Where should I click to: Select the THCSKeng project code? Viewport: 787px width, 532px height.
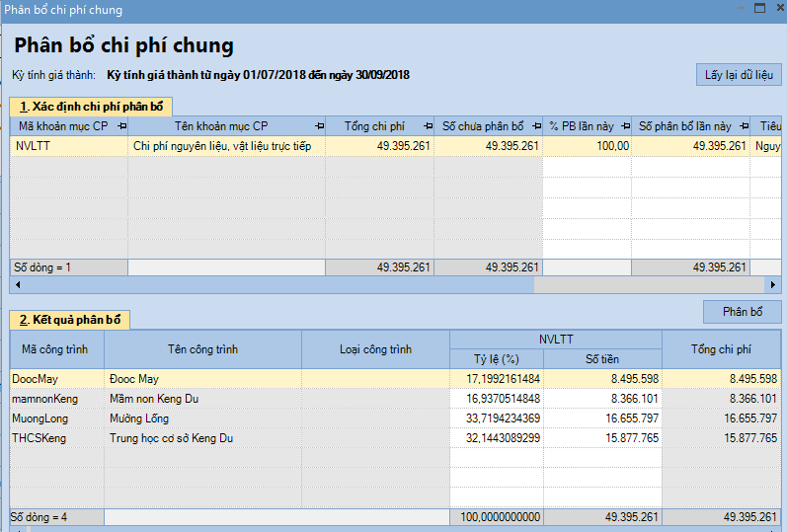(56, 438)
